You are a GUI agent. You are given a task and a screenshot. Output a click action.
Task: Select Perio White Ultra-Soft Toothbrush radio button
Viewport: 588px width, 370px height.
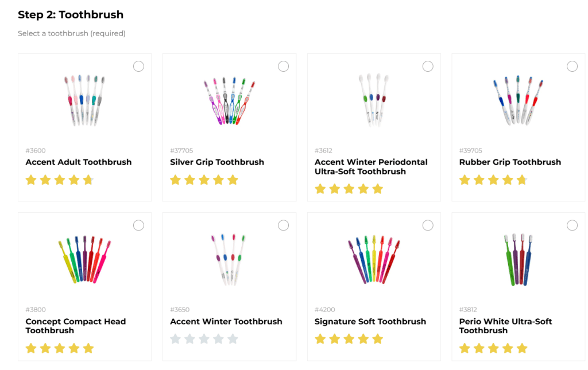(572, 225)
